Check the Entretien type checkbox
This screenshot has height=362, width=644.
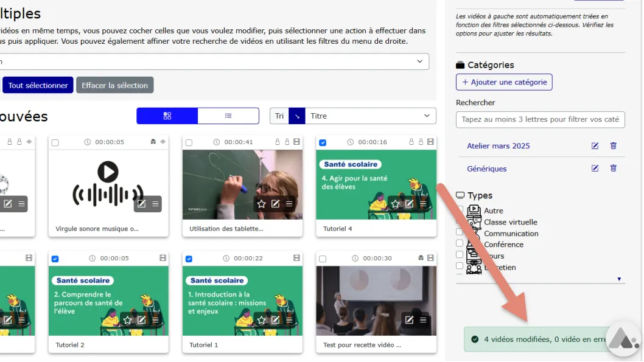tap(460, 266)
